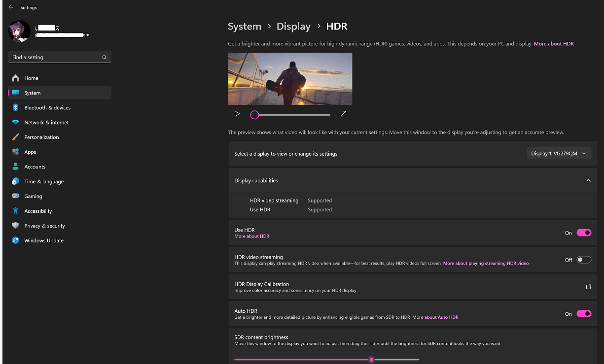Navigate to Display in the breadcrumb
The width and height of the screenshot is (604, 364).
293,26
